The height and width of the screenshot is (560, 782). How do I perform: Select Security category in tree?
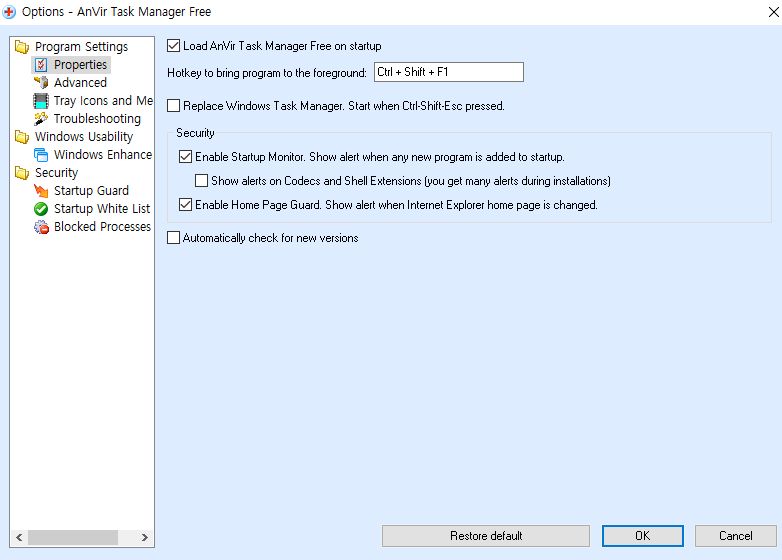click(56, 173)
